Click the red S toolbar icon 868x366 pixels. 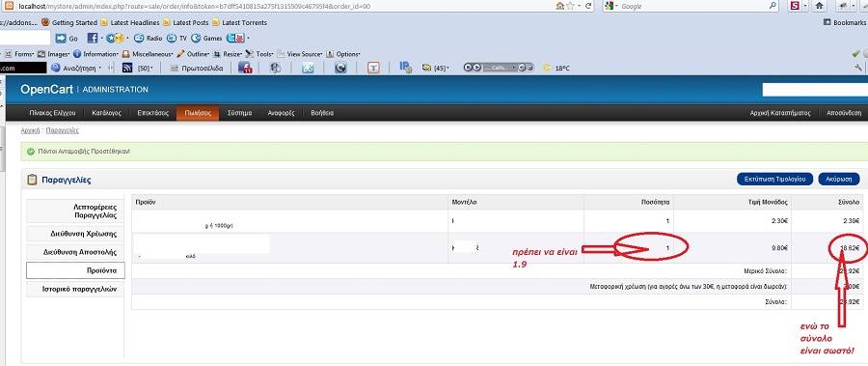point(795,6)
